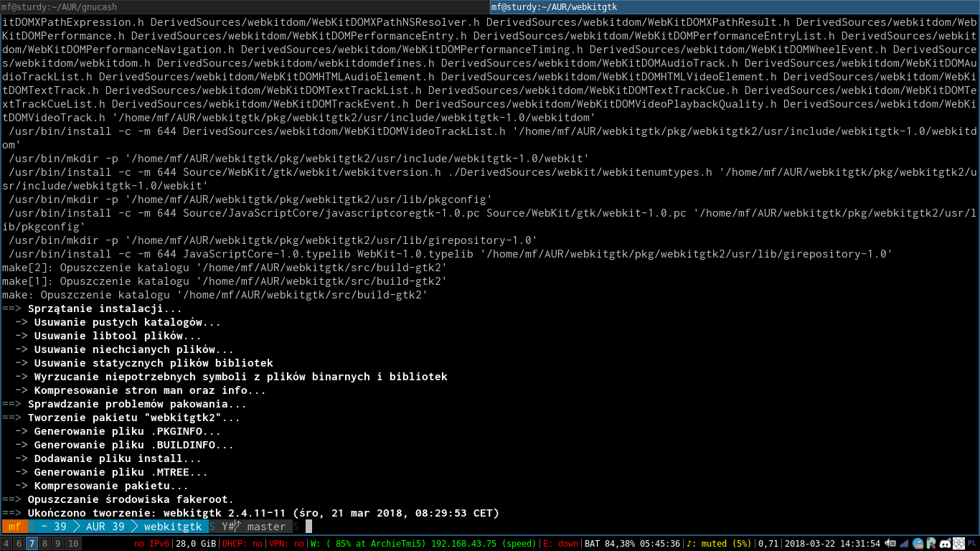This screenshot has height=551, width=980.
Task: Open the network signal tray icon
Action: tap(904, 544)
